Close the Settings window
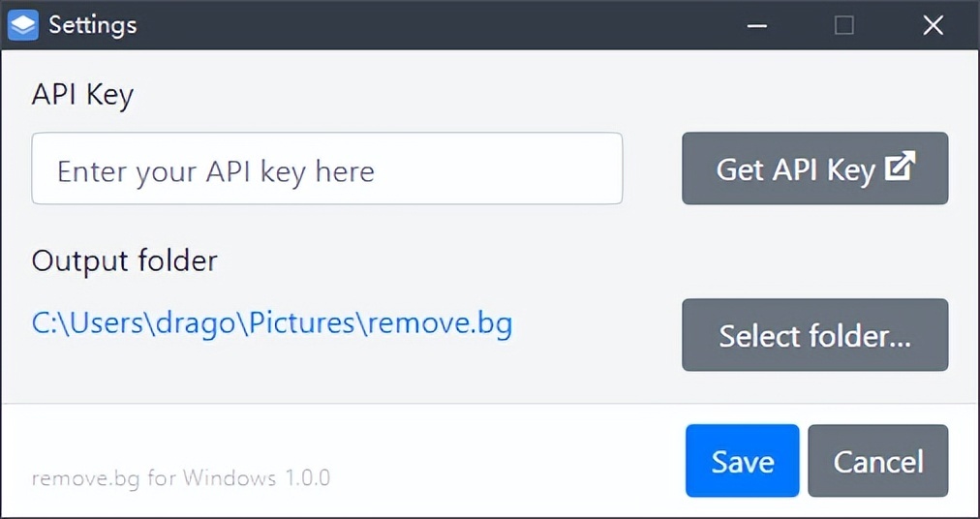Image resolution: width=980 pixels, height=519 pixels. click(x=933, y=25)
